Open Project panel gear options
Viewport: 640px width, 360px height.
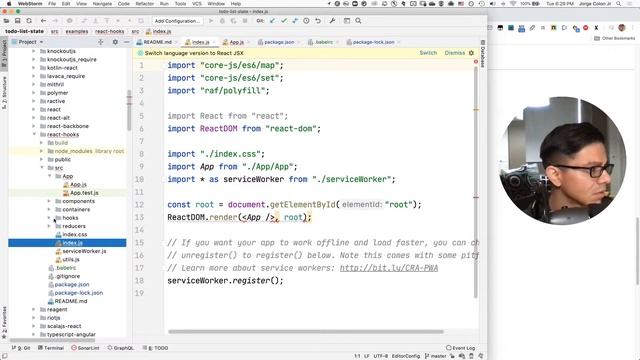115,42
